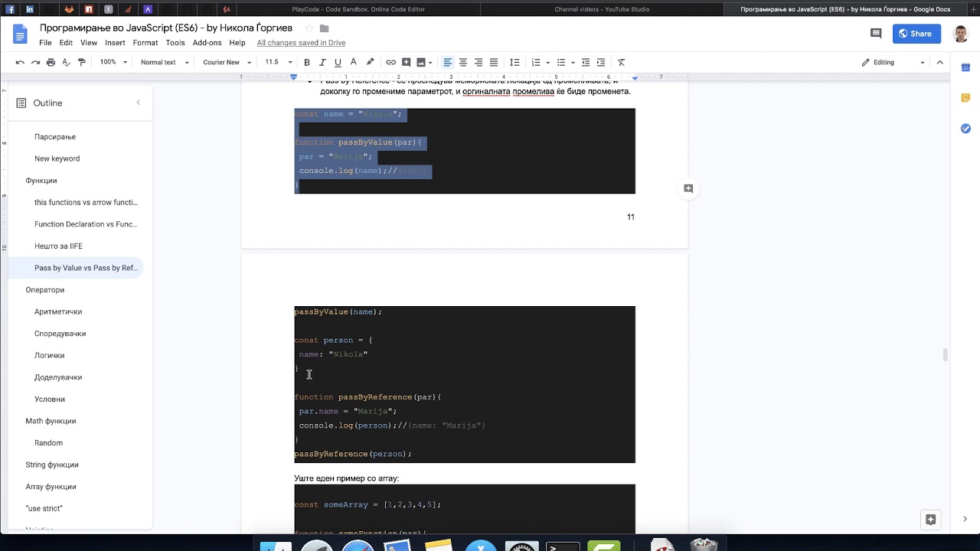Image resolution: width=980 pixels, height=551 pixels.
Task: Open the text color picker
Action: [x=353, y=62]
